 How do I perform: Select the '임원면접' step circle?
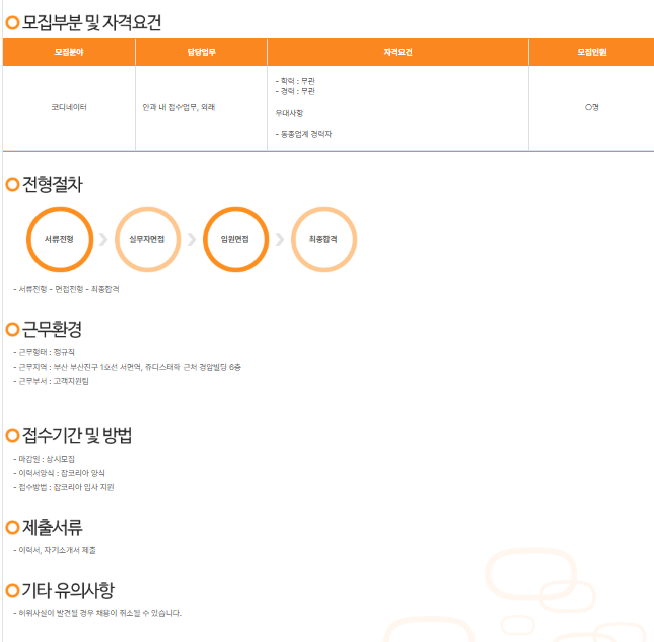coord(236,239)
